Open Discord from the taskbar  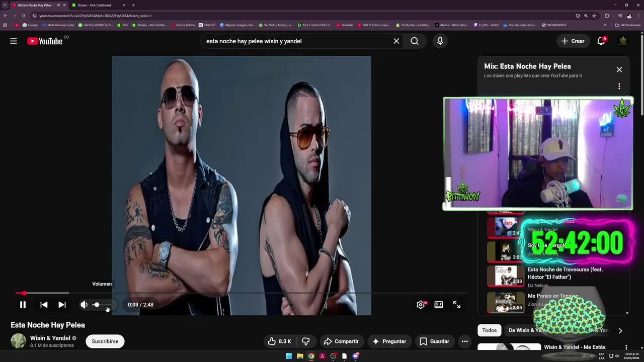pyautogui.click(x=356, y=356)
